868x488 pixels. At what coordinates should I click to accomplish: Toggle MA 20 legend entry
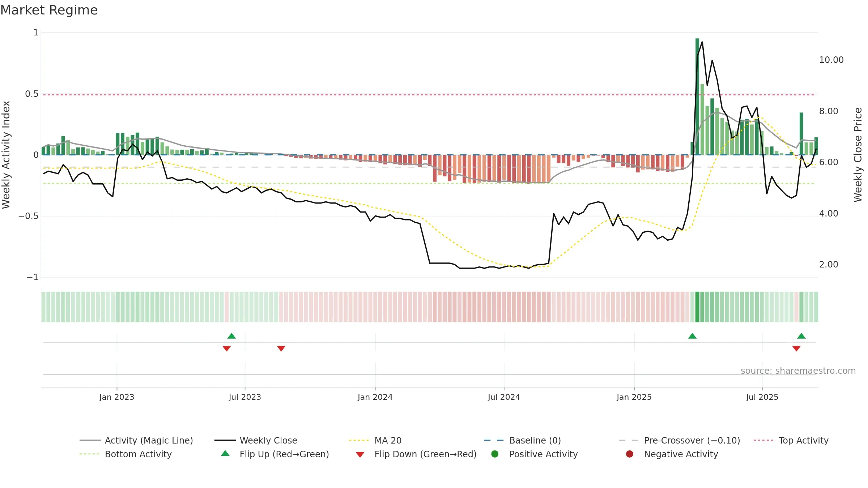pyautogui.click(x=375, y=440)
